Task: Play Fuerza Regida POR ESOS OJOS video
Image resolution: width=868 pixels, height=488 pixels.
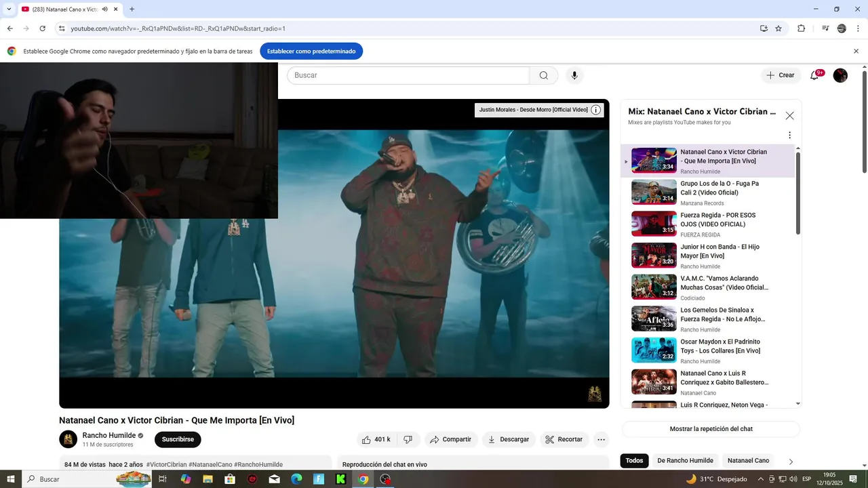Action: [x=708, y=224]
